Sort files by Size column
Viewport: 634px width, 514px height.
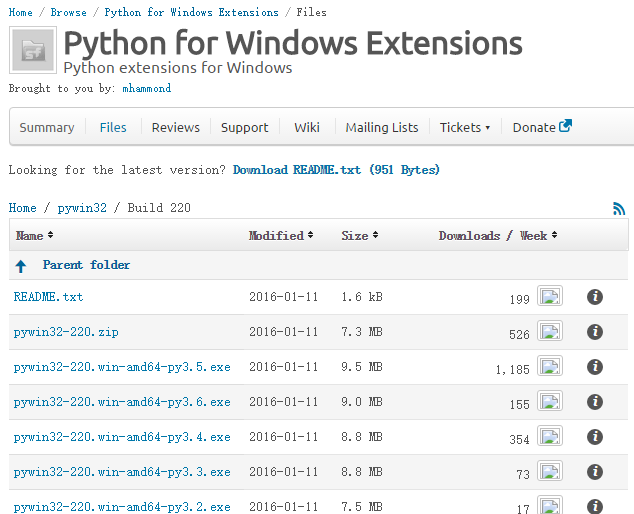[x=359, y=235]
